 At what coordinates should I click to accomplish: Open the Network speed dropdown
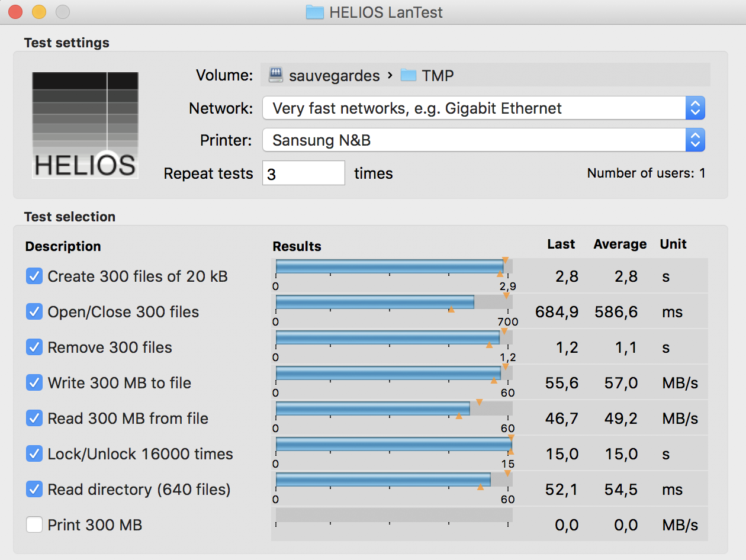(484, 108)
